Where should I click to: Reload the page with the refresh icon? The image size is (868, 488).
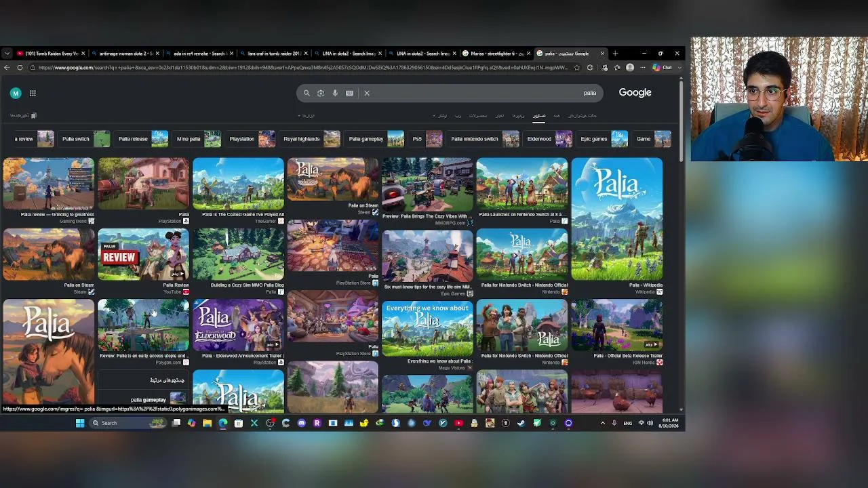tap(20, 68)
